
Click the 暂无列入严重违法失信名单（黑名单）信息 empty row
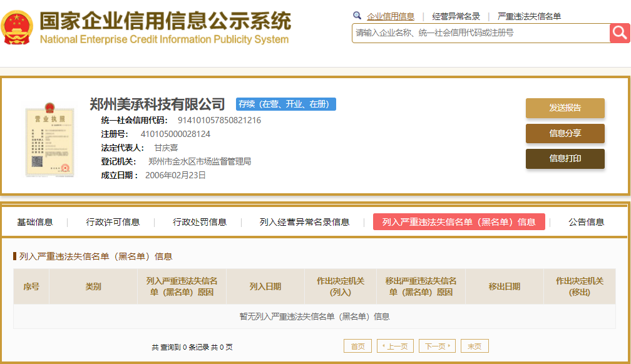coord(315,316)
